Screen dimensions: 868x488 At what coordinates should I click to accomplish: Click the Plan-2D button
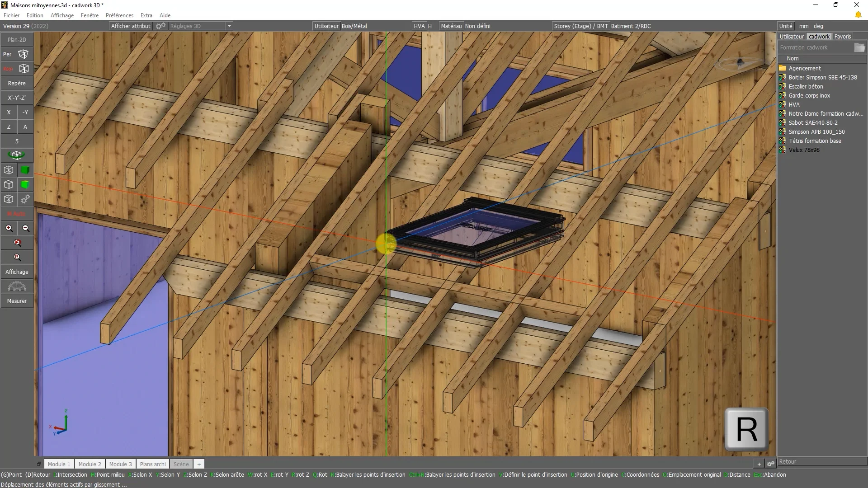[17, 40]
